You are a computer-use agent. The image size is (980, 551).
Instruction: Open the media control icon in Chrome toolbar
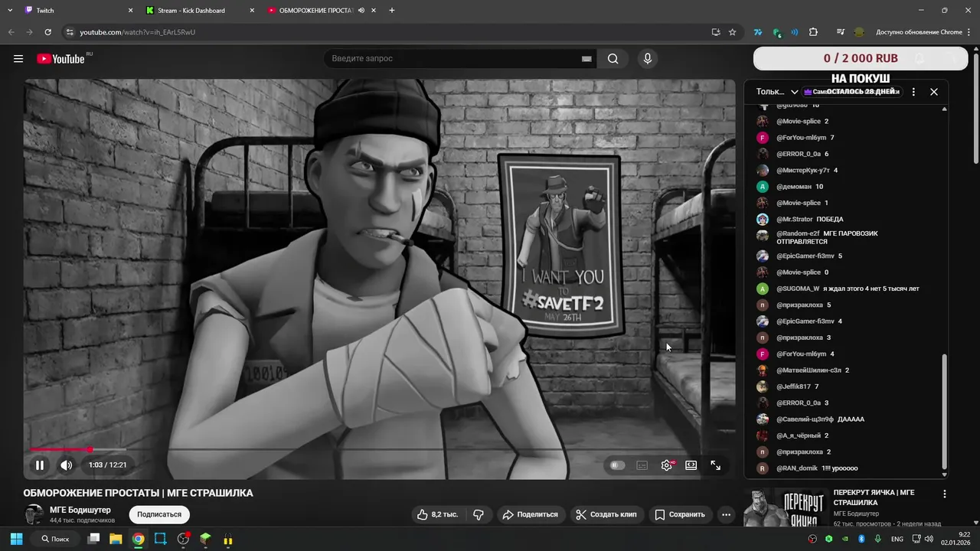click(841, 32)
